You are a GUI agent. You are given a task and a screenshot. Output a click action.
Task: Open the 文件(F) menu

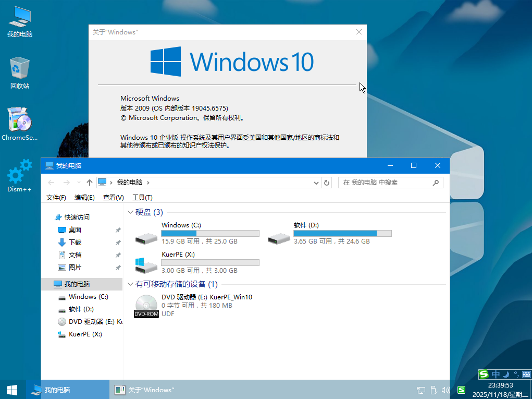click(x=56, y=198)
